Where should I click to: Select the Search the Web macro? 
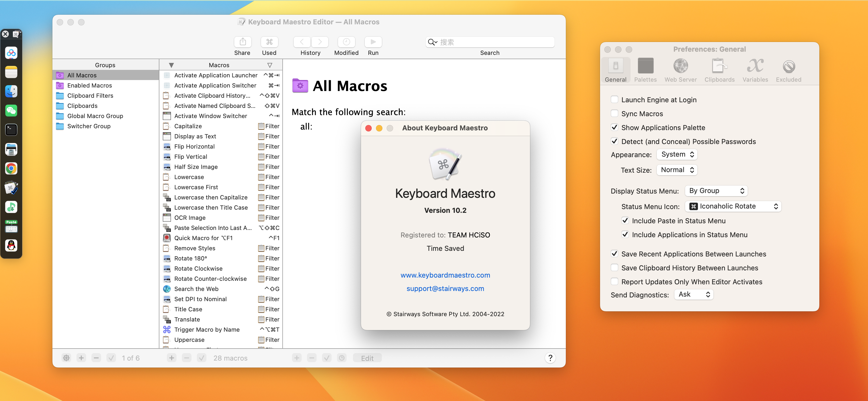pos(221,289)
